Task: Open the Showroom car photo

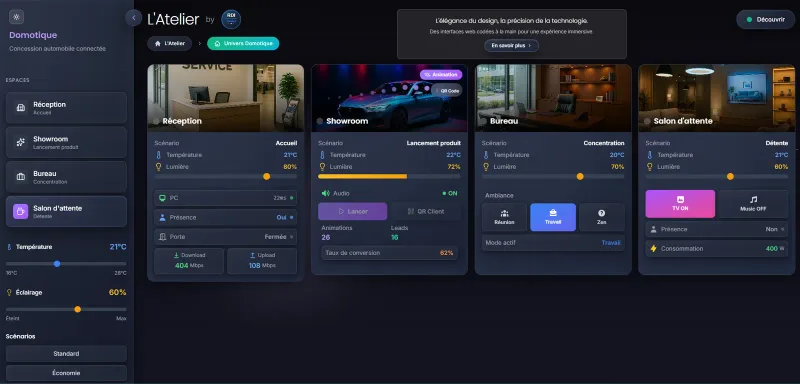Action: pos(389,98)
